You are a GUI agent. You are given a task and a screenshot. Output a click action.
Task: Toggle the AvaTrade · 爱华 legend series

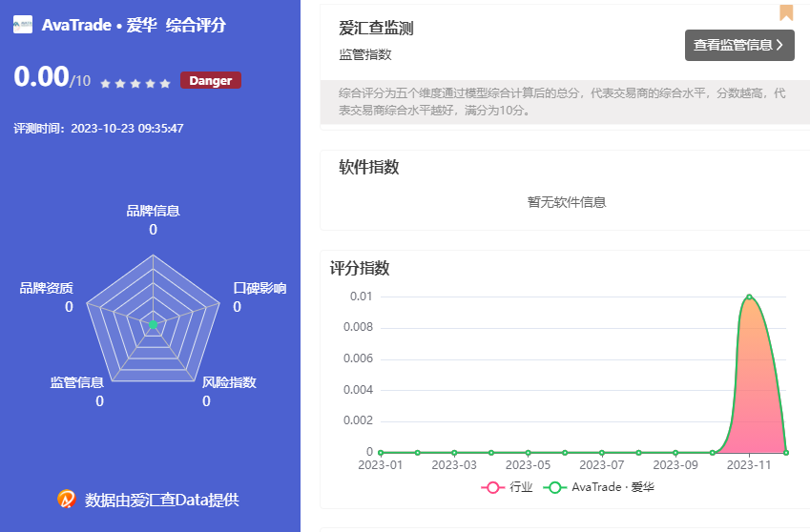tap(599, 487)
